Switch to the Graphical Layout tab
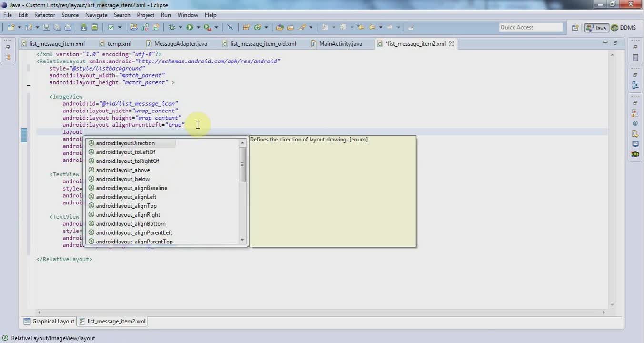644x343 pixels. (x=49, y=321)
